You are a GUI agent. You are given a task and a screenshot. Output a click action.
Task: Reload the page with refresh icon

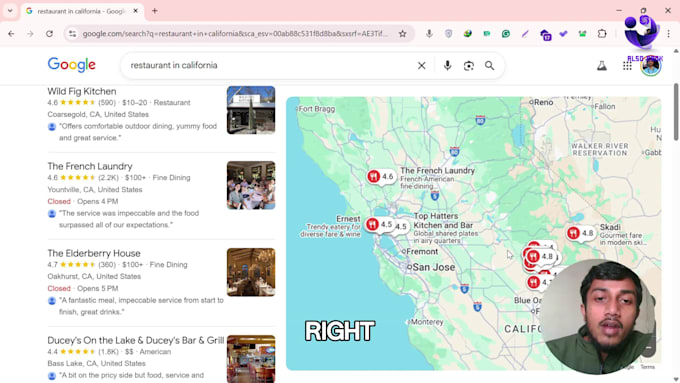tap(49, 34)
